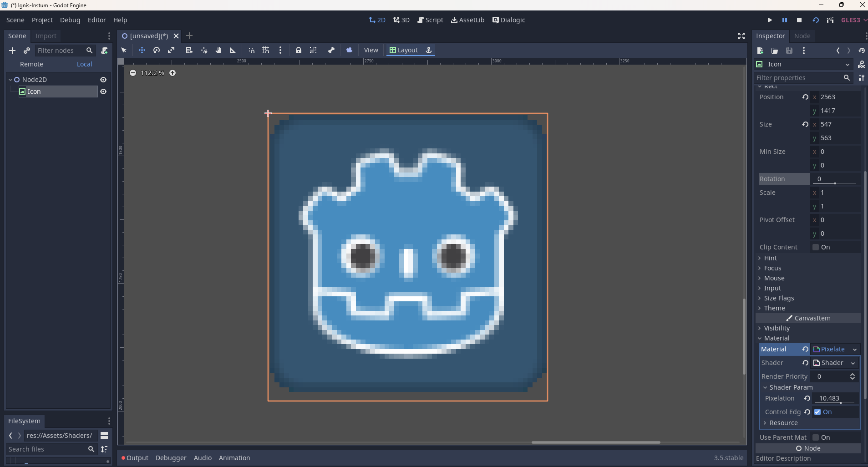Stop the running scene
Viewport: 868px width, 467px height.
(799, 20)
